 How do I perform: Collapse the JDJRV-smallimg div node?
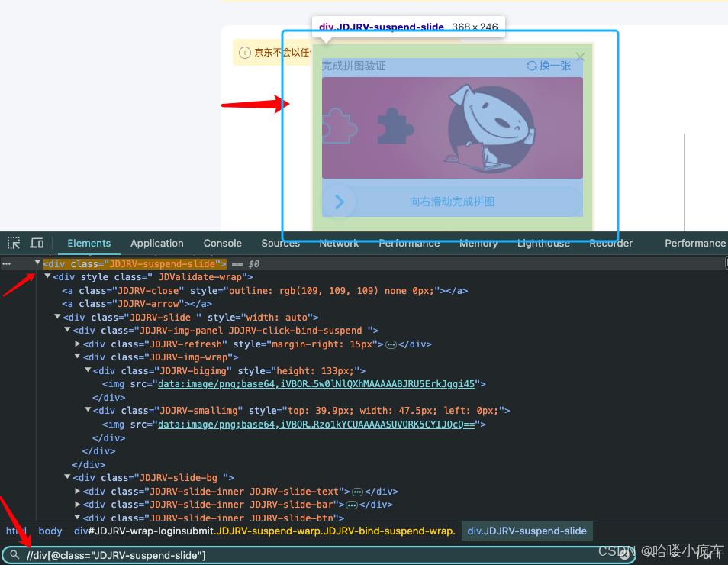tap(88, 410)
